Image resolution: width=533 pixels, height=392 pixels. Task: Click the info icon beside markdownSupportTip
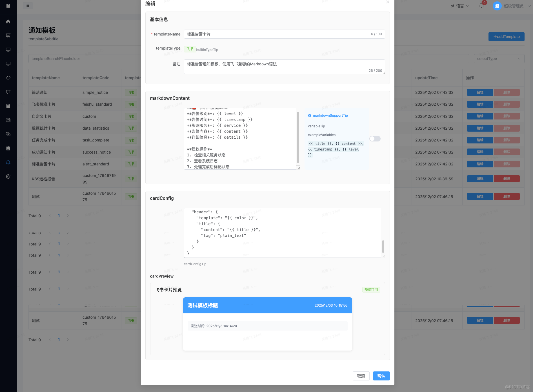tap(310, 116)
